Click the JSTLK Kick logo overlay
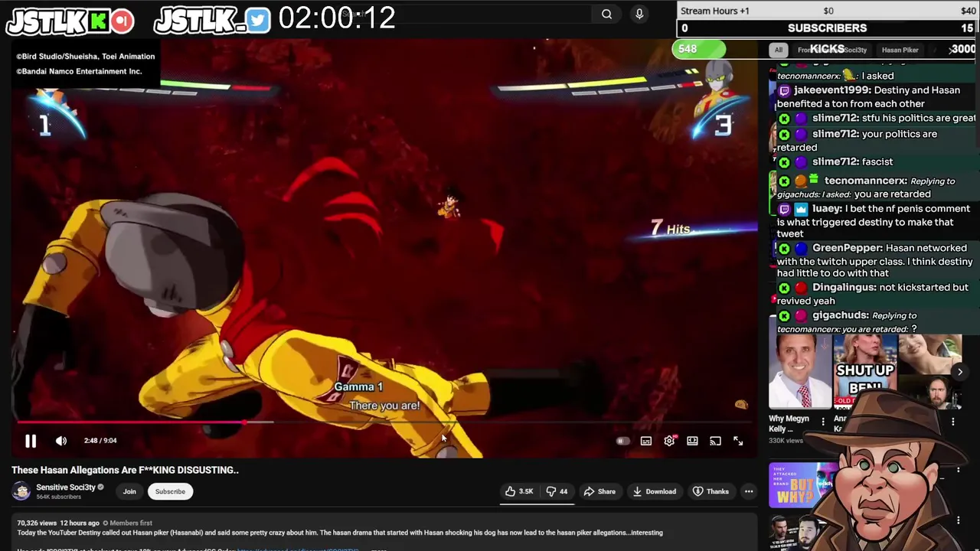 point(70,21)
